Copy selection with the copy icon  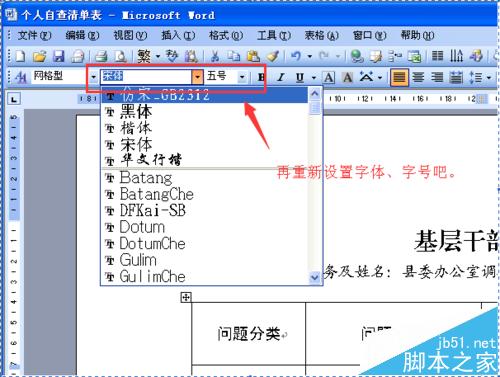(x=233, y=56)
